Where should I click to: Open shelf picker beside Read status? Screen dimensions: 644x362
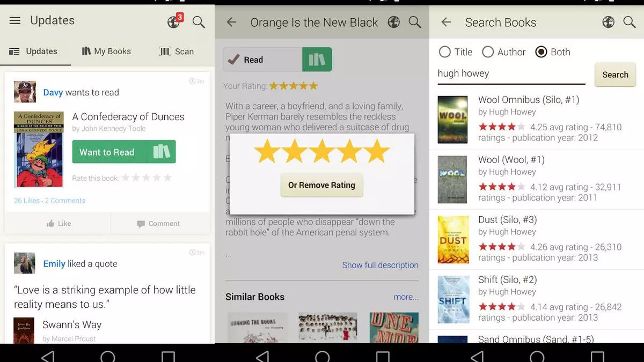317,60
